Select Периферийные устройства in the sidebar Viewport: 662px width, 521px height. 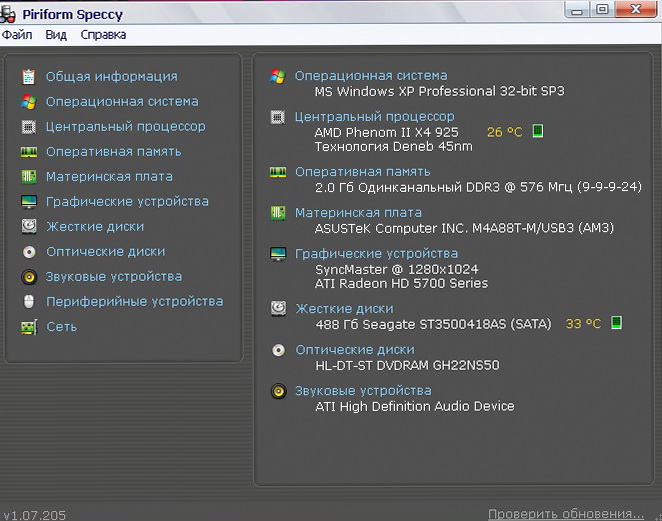tap(134, 301)
